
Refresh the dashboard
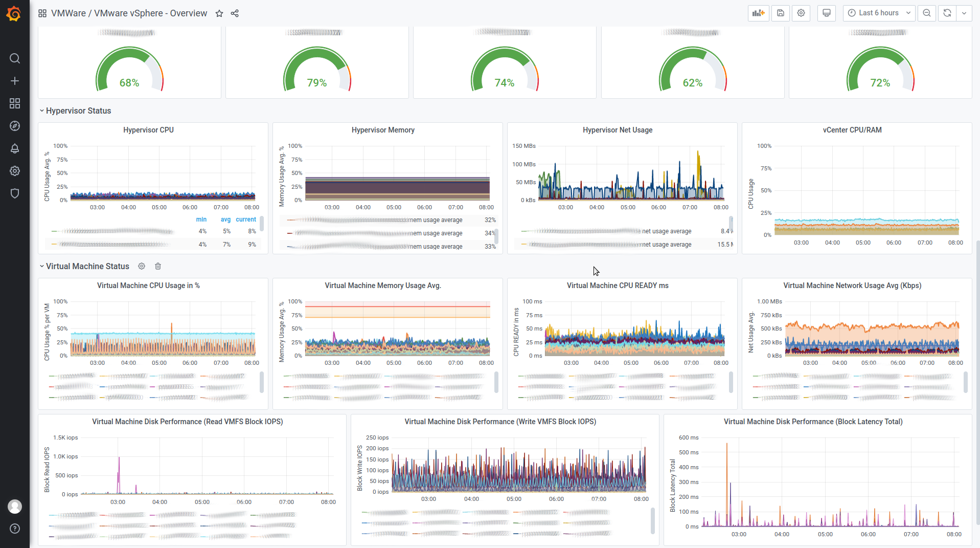click(947, 13)
